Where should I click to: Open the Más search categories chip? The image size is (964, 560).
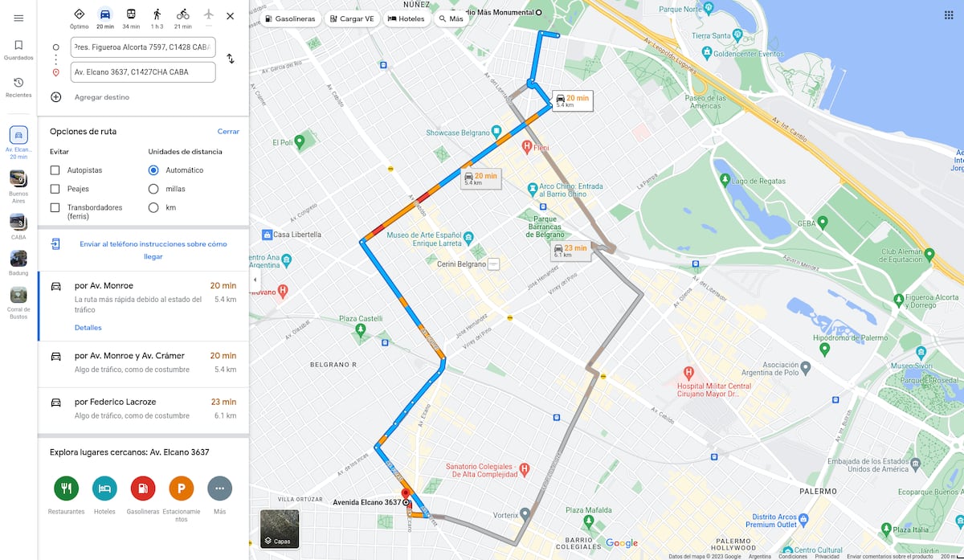pyautogui.click(x=451, y=18)
